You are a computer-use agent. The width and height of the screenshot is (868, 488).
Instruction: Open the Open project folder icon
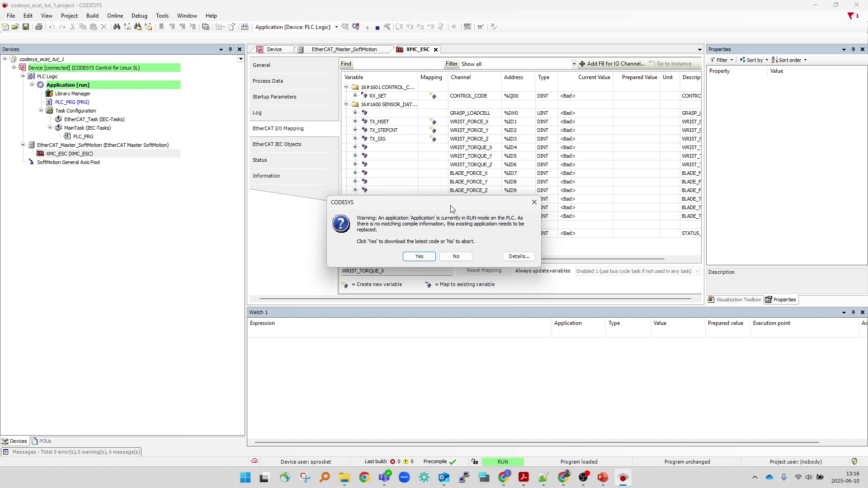[15, 27]
